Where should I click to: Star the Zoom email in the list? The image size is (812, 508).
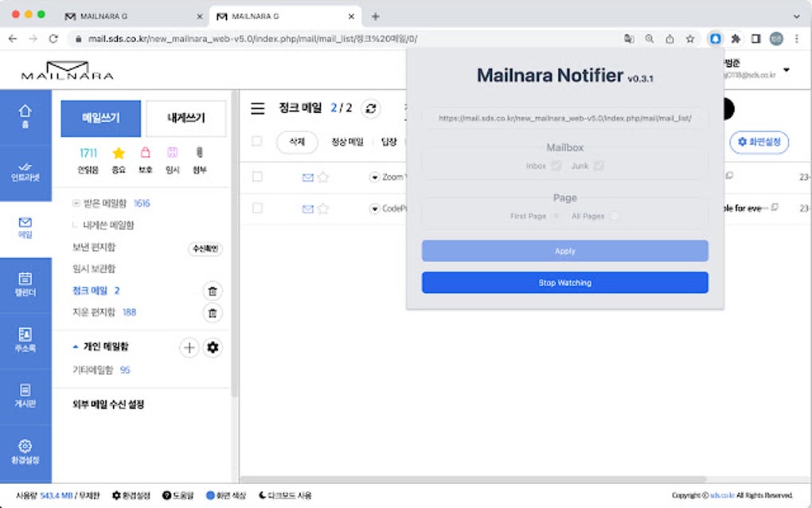click(x=322, y=177)
